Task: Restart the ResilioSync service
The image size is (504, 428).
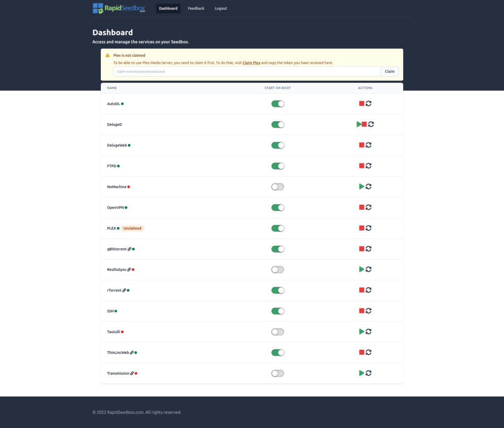Action: tap(368, 269)
